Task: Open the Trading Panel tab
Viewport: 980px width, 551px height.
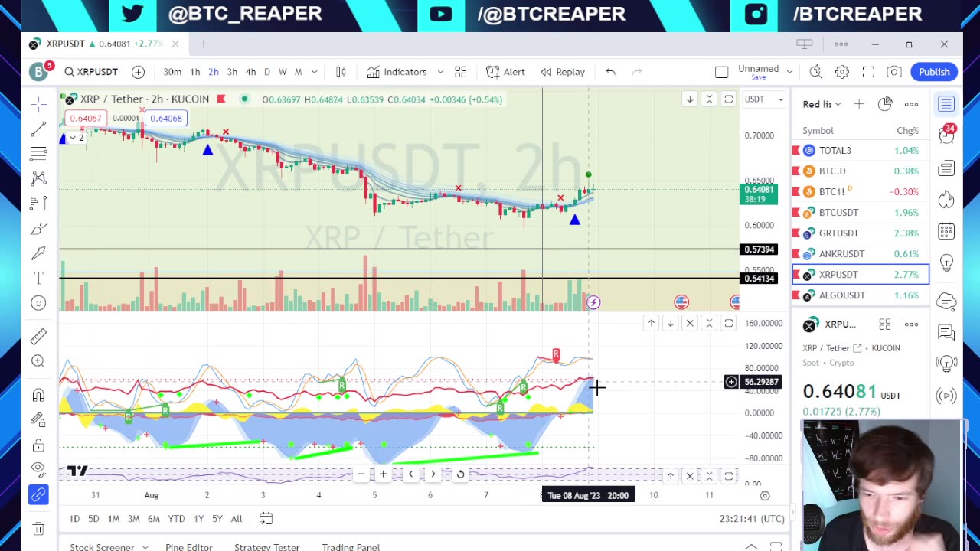Action: [x=351, y=546]
